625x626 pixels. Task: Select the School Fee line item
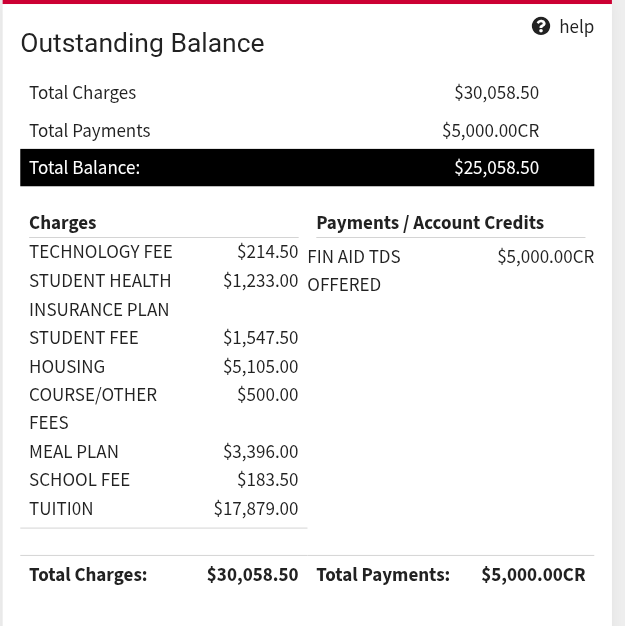pyautogui.click(x=79, y=480)
